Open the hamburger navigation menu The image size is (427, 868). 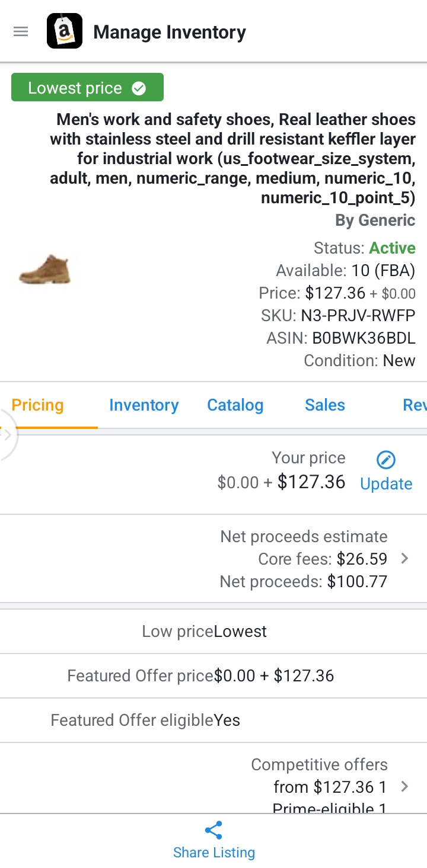(21, 31)
